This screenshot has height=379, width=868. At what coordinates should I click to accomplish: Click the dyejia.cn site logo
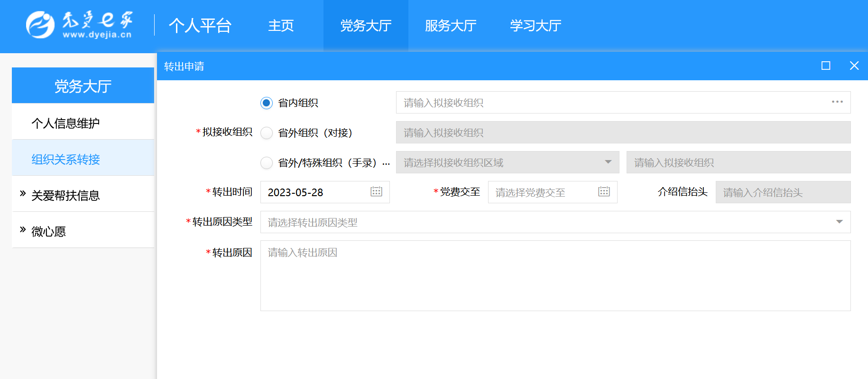pyautogui.click(x=79, y=25)
